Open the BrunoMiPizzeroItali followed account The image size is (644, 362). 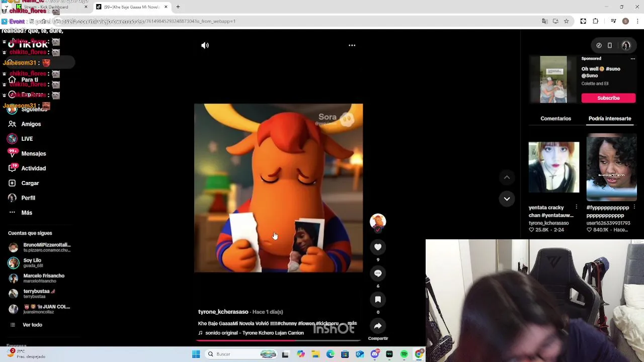(x=40, y=247)
